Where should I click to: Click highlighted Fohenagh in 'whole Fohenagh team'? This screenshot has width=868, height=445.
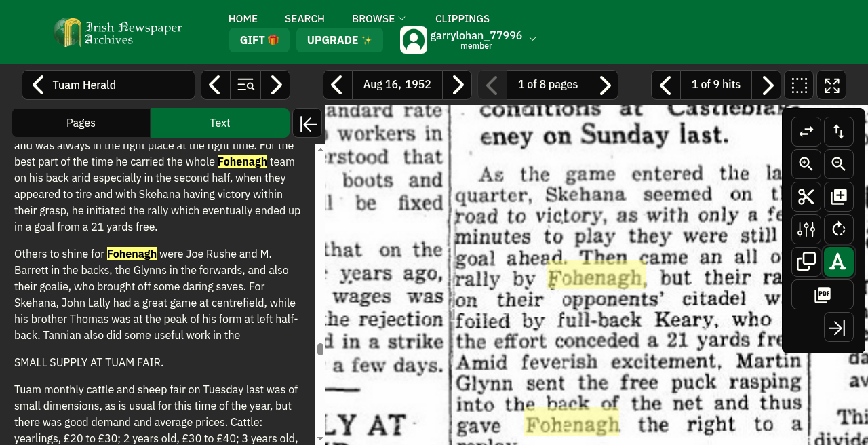click(242, 161)
